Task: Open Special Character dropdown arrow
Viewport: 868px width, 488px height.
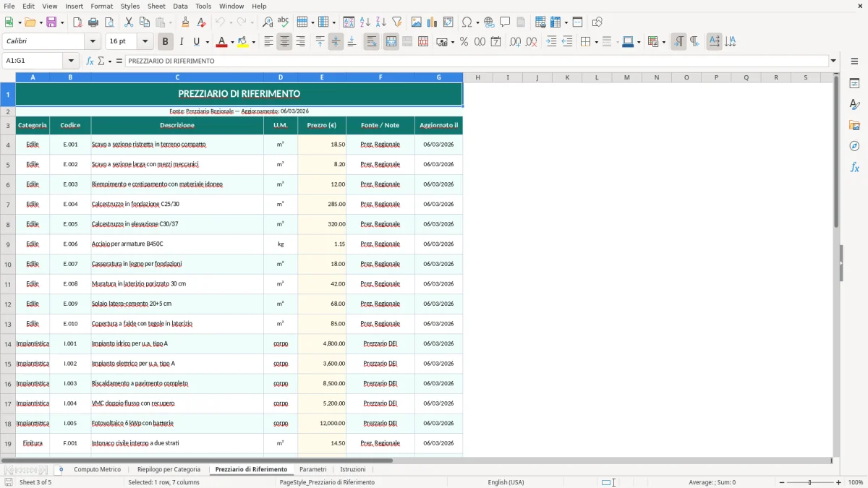Action: 477,22
